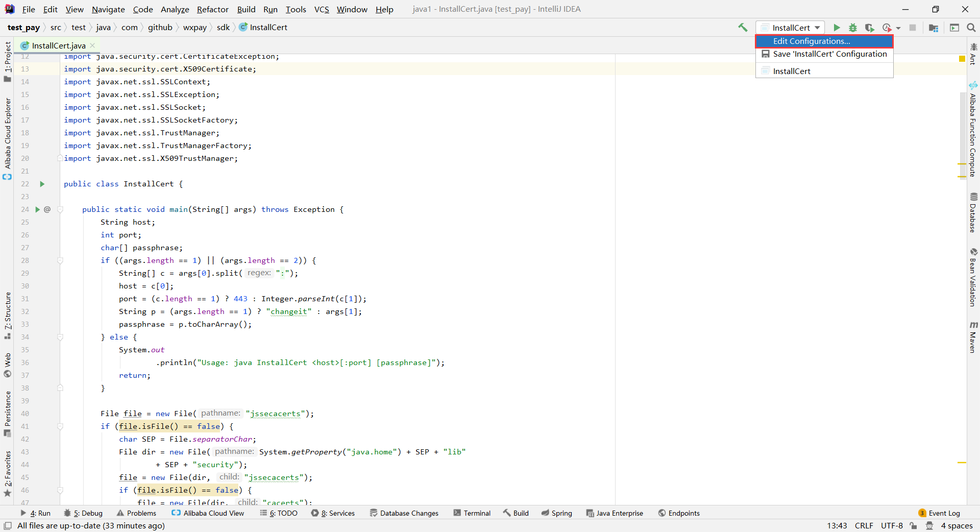
Task: Open the Event Log with 3 notifications
Action: pos(939,513)
